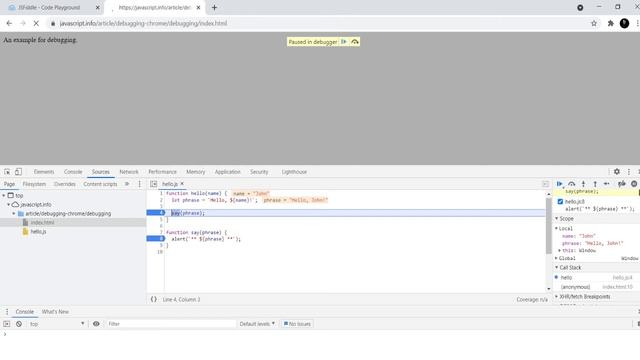The image size is (640, 360).
Task: Collapse the javascript.info tree node
Action: (9, 204)
